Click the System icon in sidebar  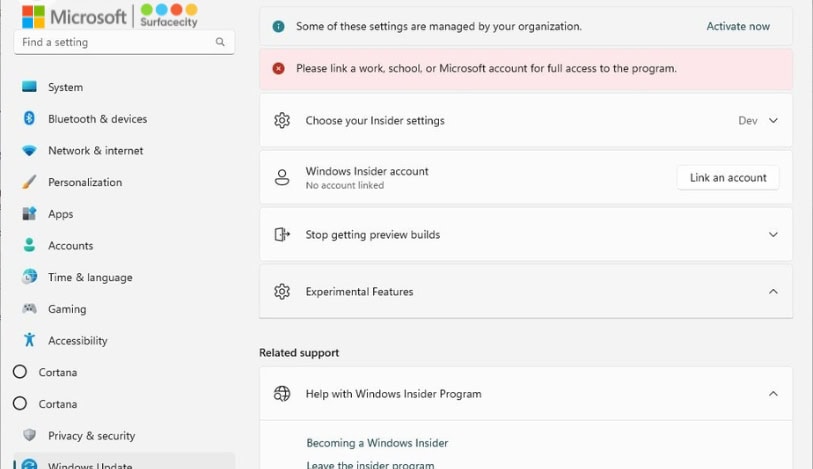(x=29, y=87)
